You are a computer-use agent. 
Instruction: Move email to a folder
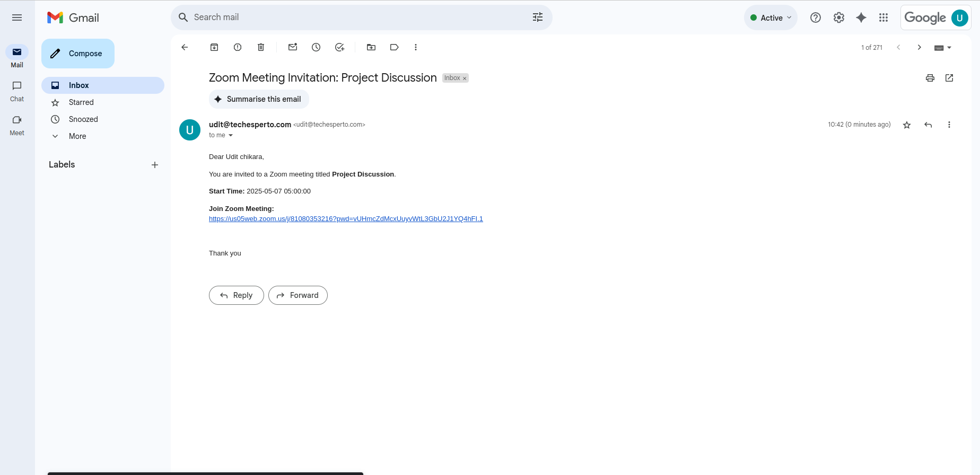371,47
